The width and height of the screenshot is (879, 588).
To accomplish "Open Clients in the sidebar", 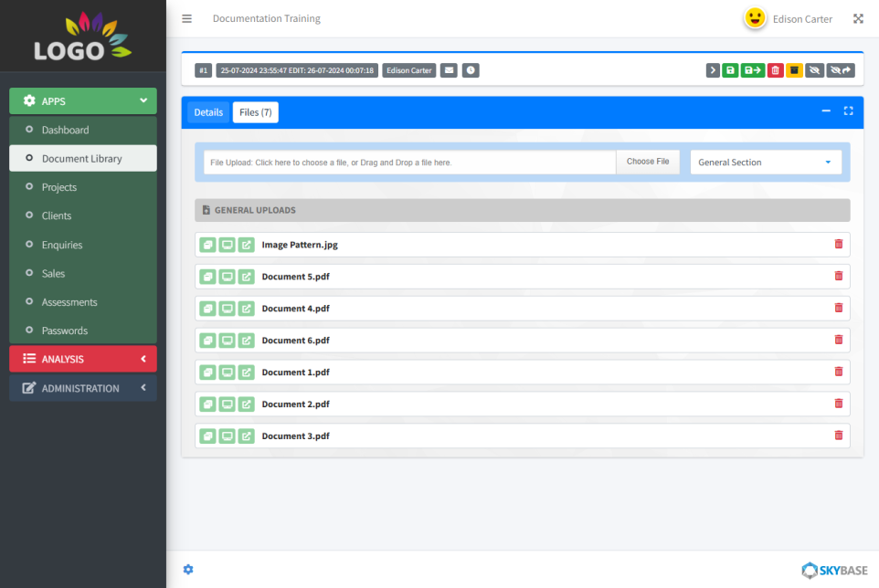I will click(83, 215).
